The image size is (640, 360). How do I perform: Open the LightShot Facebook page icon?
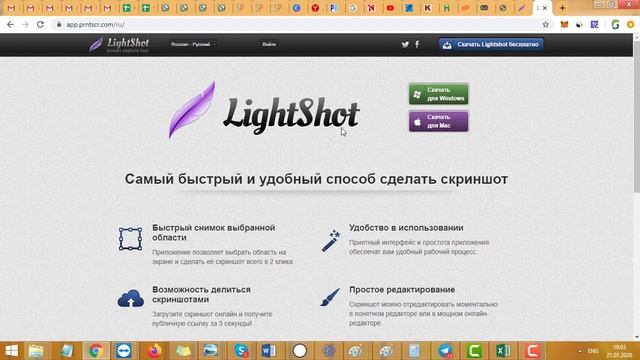click(x=417, y=44)
